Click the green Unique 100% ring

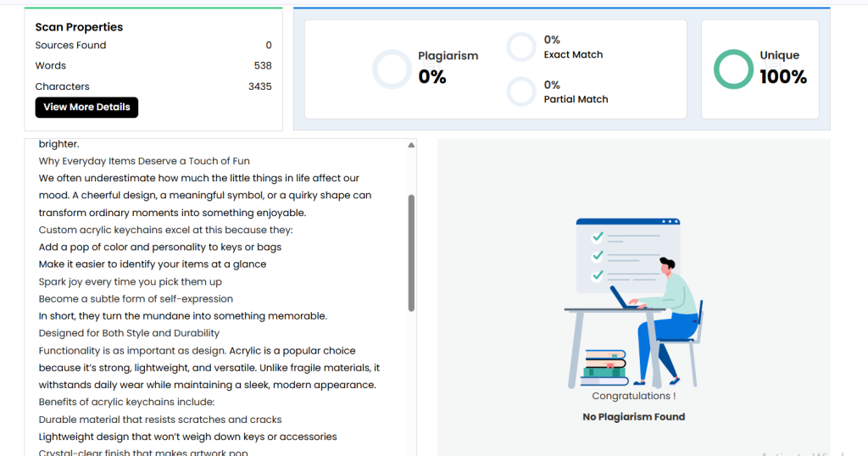(733, 70)
